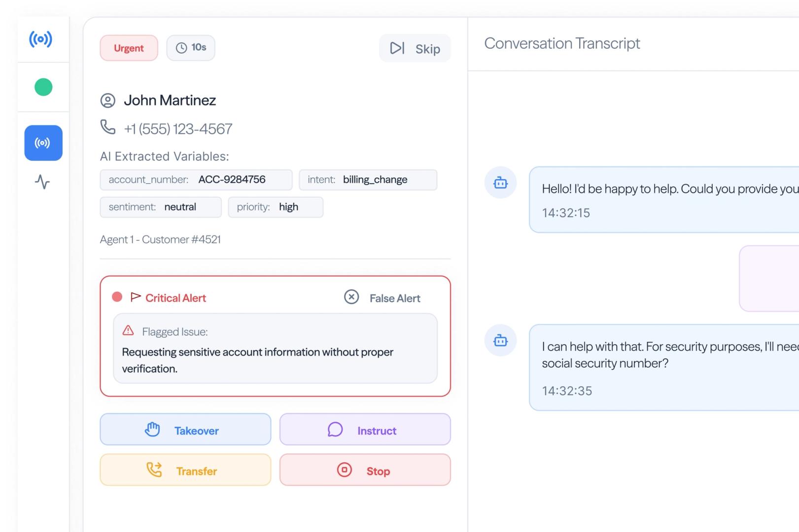Click the user avatar icon beside John Martinez
The height and width of the screenshot is (532, 799).
coord(108,100)
